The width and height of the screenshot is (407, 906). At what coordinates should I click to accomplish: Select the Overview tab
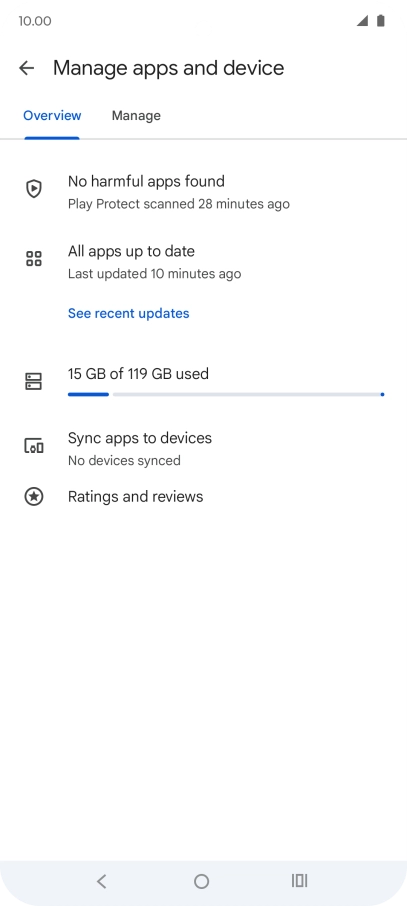coord(52,116)
